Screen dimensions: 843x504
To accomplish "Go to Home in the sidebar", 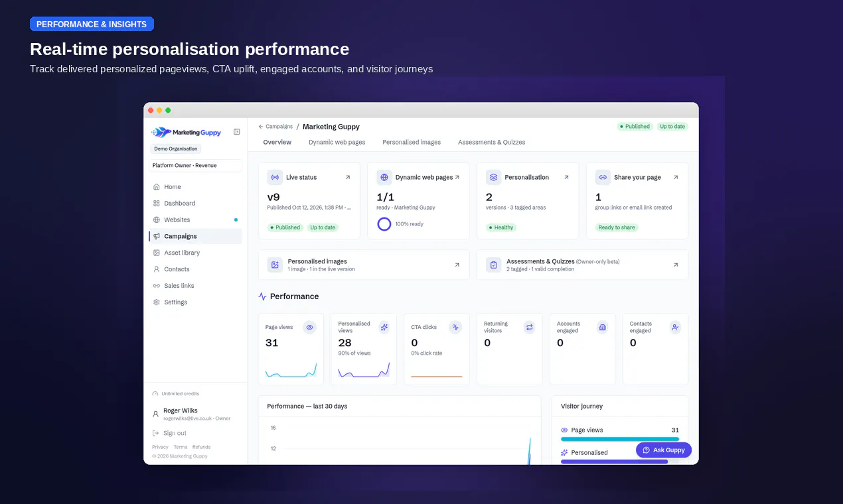I will [x=195, y=187].
